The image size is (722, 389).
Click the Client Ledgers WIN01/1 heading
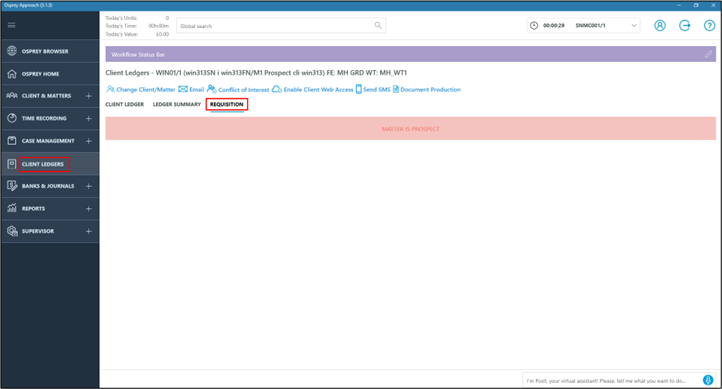[x=256, y=73]
